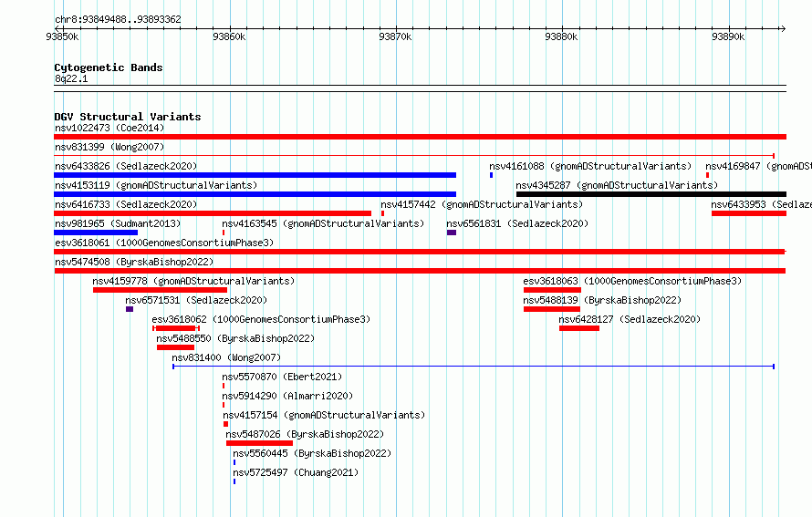Click nsv6561831 (Sedlazeck2020) label
This screenshot has width=812, height=517.
(x=517, y=223)
